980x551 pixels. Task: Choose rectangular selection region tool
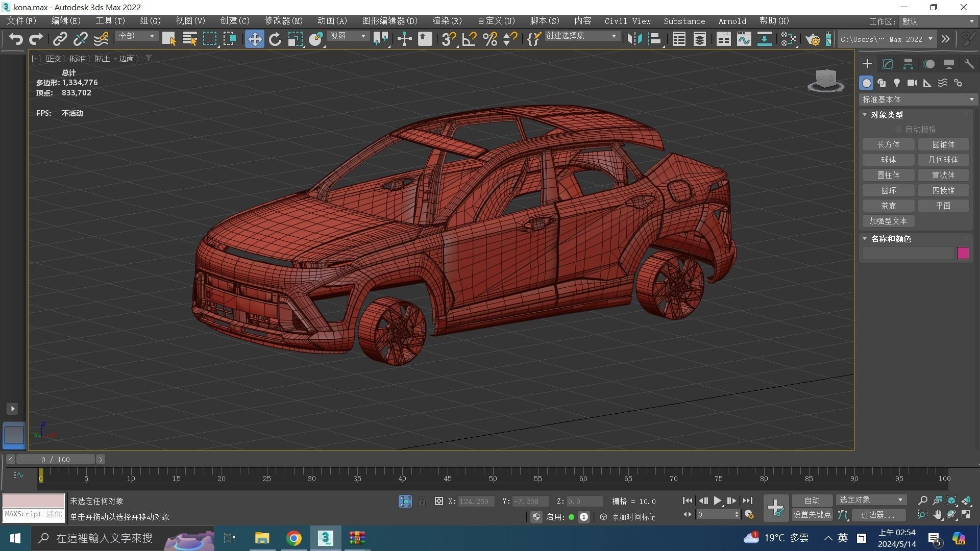pos(210,39)
